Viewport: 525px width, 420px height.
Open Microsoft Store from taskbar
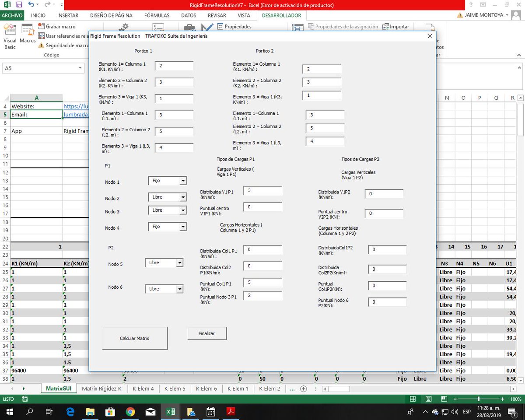pos(110,412)
